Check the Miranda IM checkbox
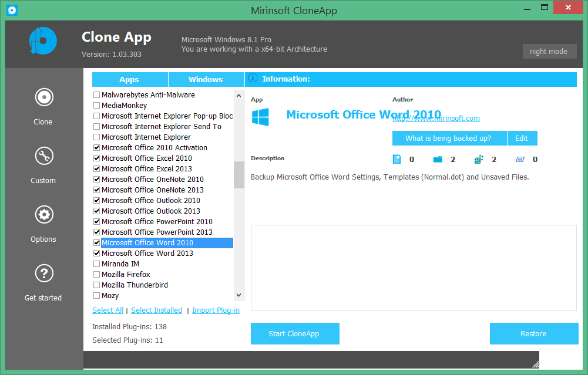The height and width of the screenshot is (375, 588). point(96,263)
